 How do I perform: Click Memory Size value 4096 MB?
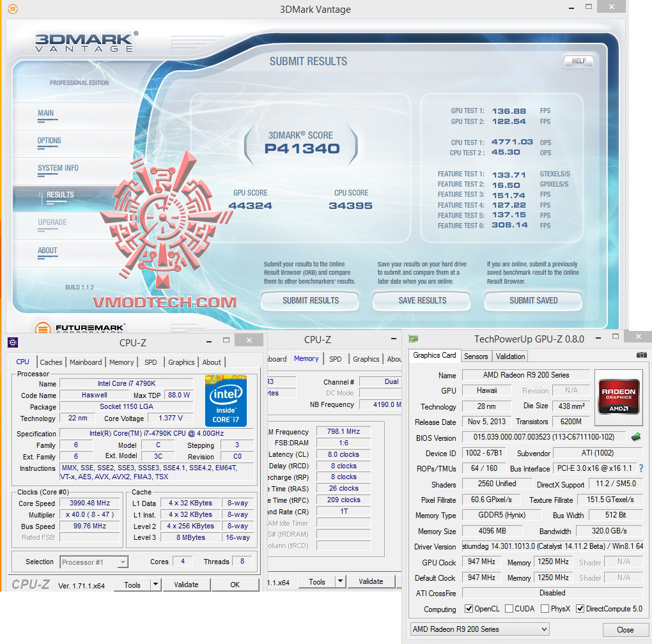coord(492,531)
